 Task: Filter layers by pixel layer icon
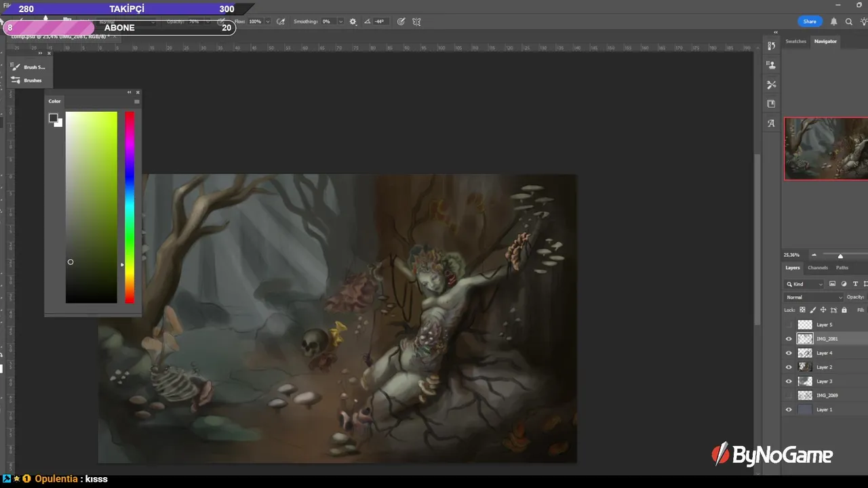pyautogui.click(x=832, y=284)
